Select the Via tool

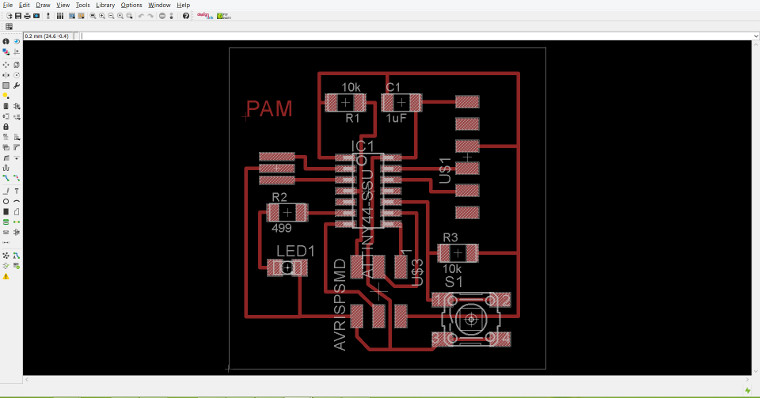click(6, 222)
